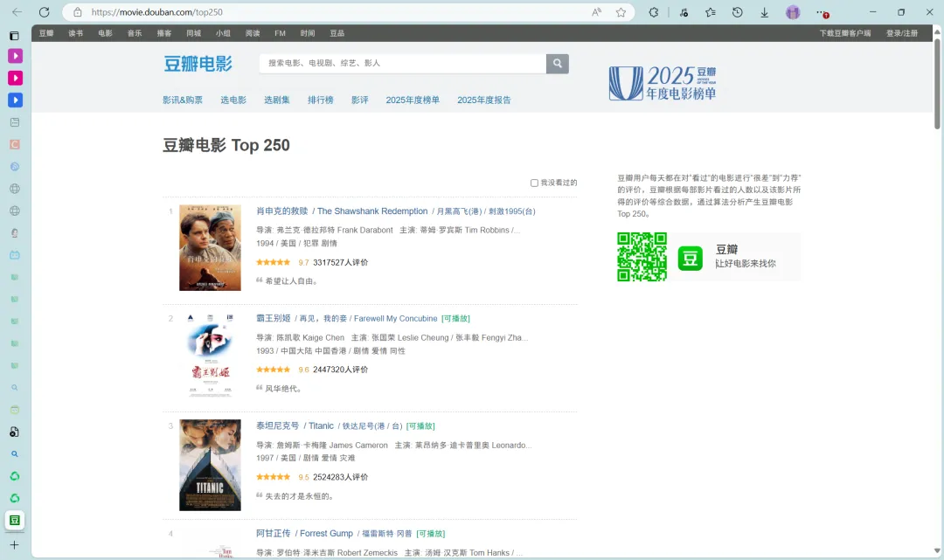Click the green QR code image

pos(642,257)
